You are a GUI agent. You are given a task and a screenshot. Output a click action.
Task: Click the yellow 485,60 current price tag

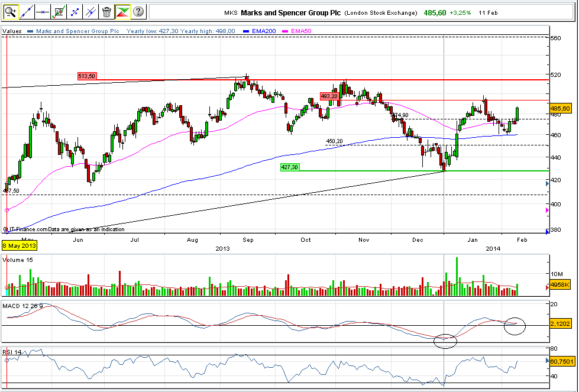point(560,109)
